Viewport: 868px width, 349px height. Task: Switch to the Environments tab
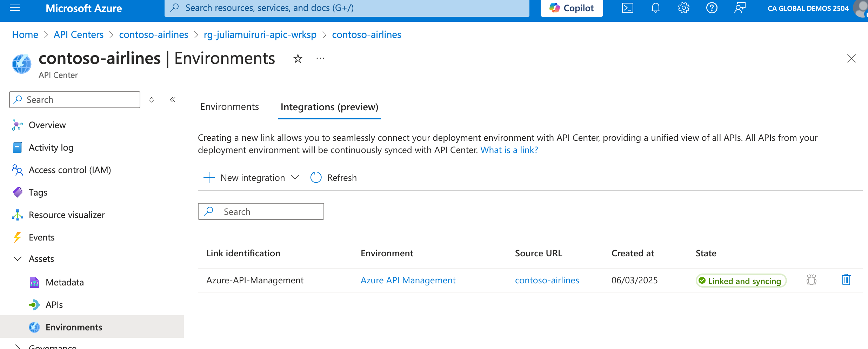tap(229, 107)
